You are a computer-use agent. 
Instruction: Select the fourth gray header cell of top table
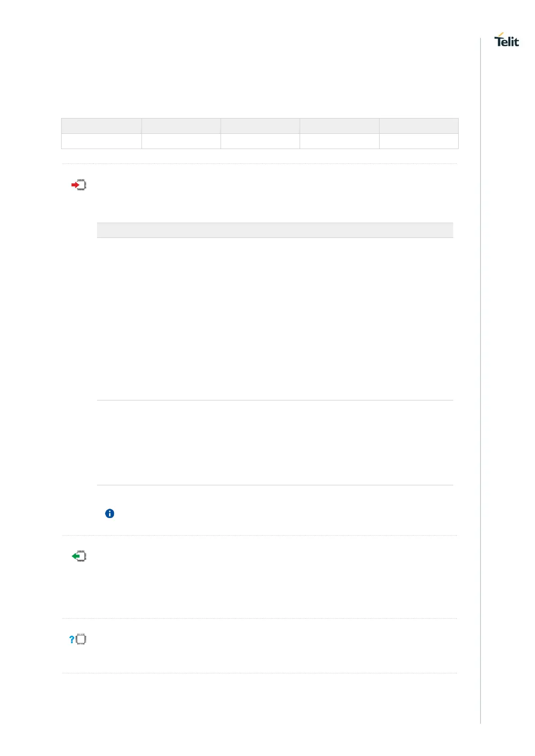click(x=340, y=126)
